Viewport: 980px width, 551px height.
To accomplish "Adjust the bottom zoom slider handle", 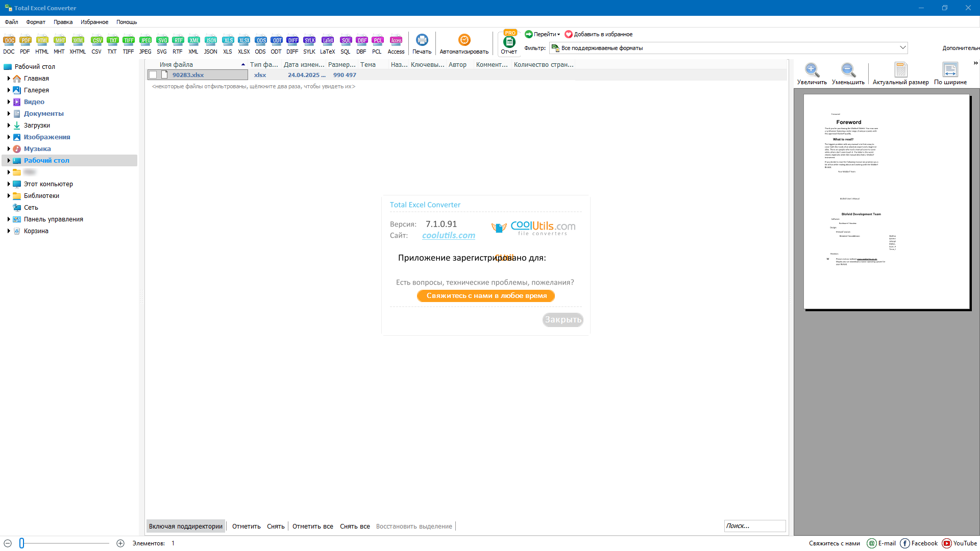I will tap(21, 543).
